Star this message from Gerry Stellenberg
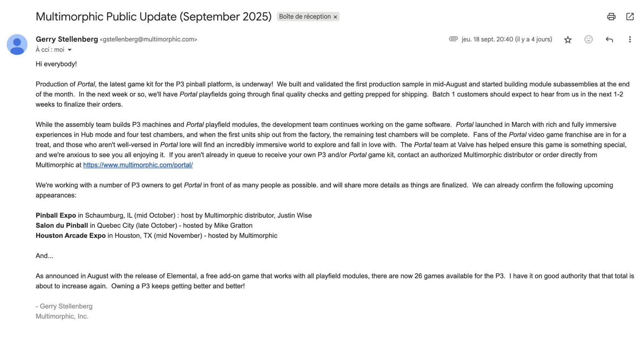This screenshot has width=644, height=338. click(568, 39)
